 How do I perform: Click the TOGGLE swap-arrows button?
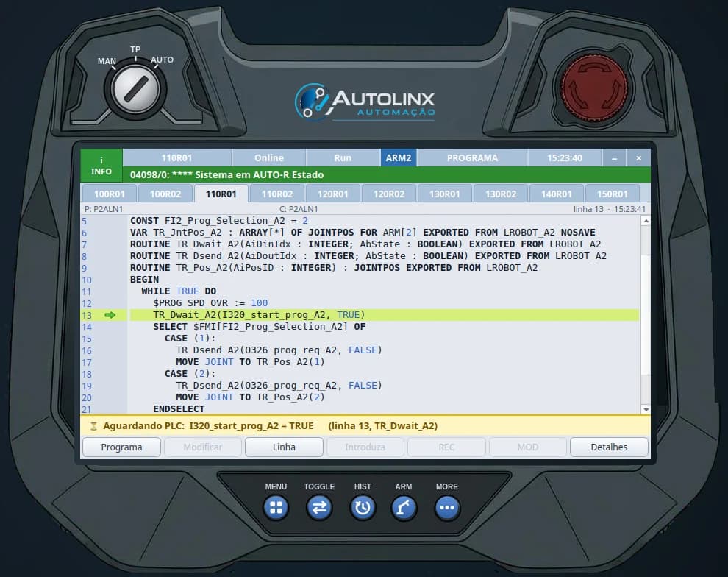319,507
